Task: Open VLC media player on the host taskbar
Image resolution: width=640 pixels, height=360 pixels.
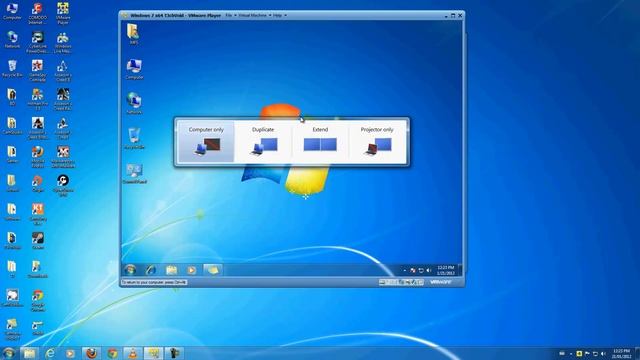Action: click(x=133, y=353)
